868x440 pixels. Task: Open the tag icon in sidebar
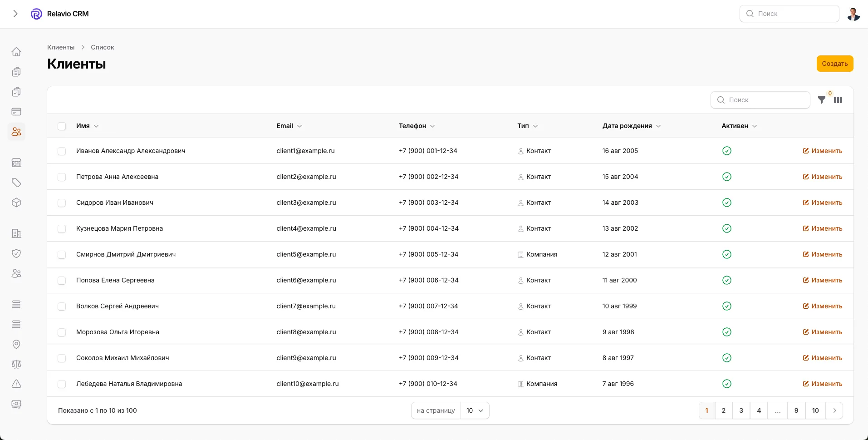coord(16,183)
